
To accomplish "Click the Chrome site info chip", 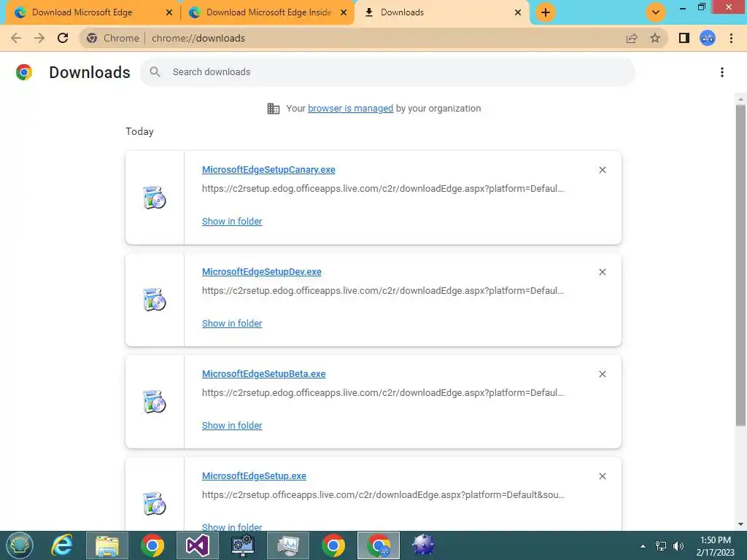I will 113,38.
